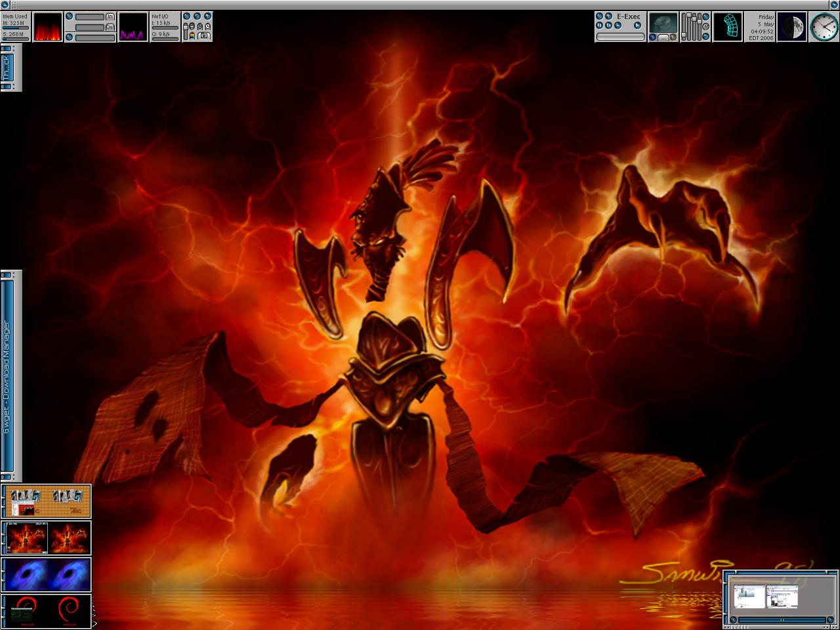Switch to the Debian swirl desktop pager
Viewport: 840px width, 630px height.
point(48,612)
